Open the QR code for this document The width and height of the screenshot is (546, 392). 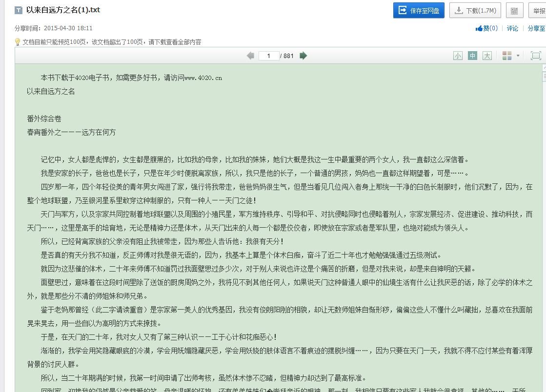pos(514,10)
